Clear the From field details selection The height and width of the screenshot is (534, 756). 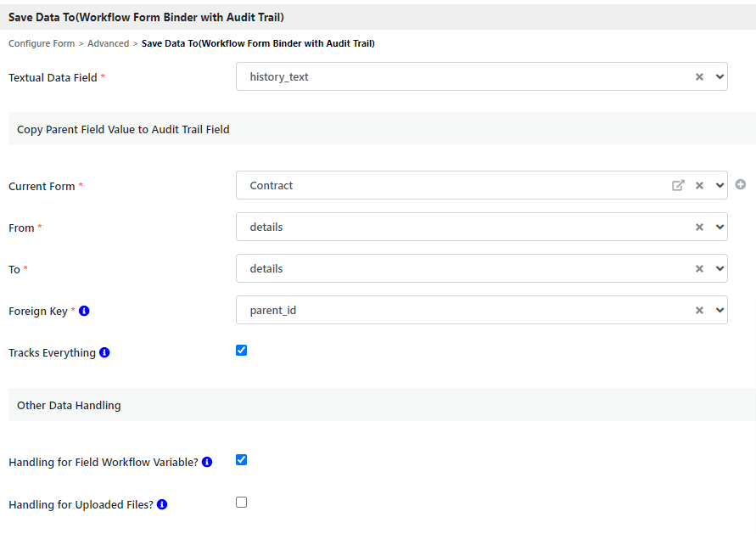tap(700, 227)
